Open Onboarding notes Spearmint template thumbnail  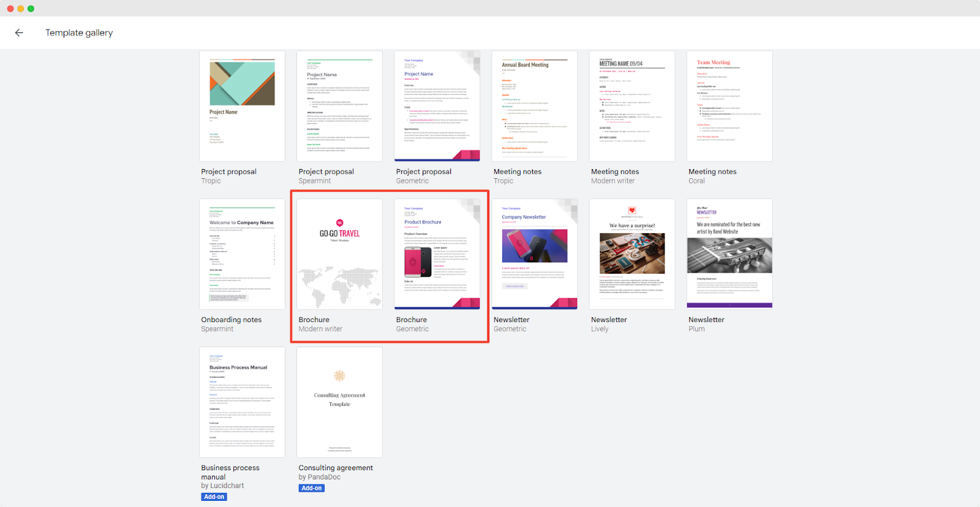(x=242, y=254)
